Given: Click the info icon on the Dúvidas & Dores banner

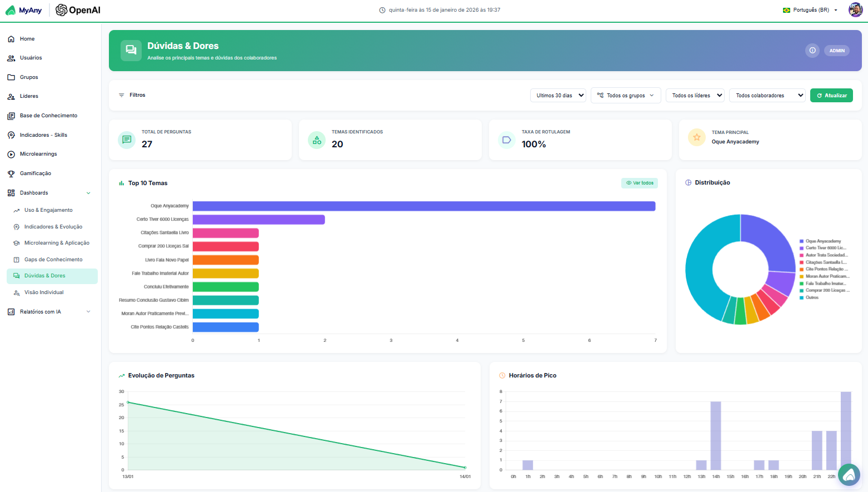Looking at the screenshot, I should pyautogui.click(x=812, y=51).
